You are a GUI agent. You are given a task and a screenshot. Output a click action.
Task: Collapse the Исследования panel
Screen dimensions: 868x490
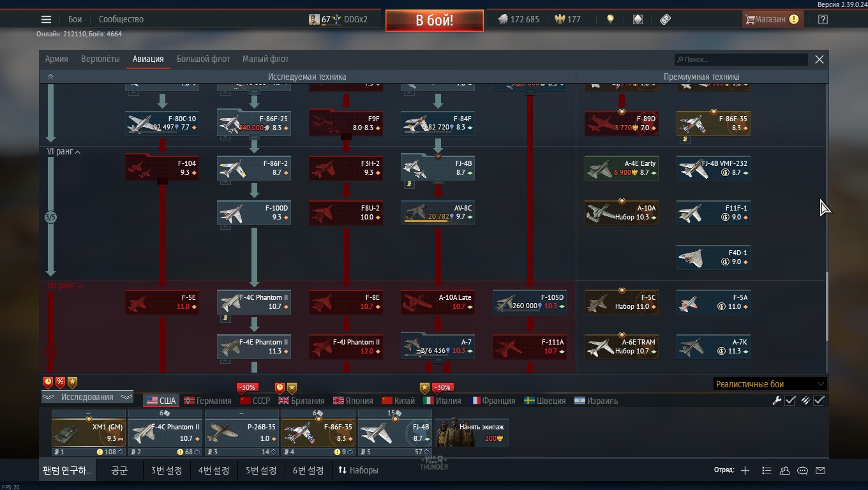87,397
